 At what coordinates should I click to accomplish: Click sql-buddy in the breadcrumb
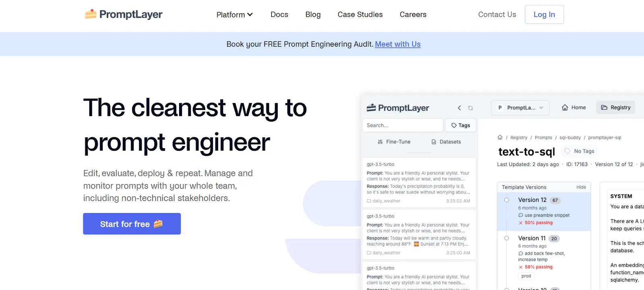click(x=570, y=137)
